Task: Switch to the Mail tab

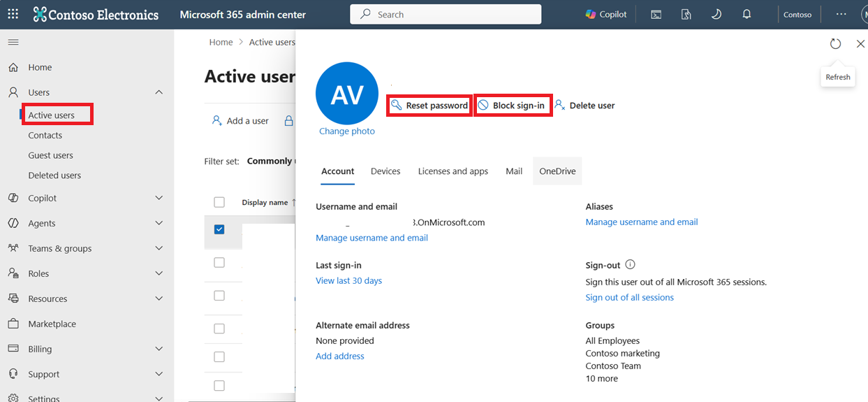Action: click(x=514, y=171)
